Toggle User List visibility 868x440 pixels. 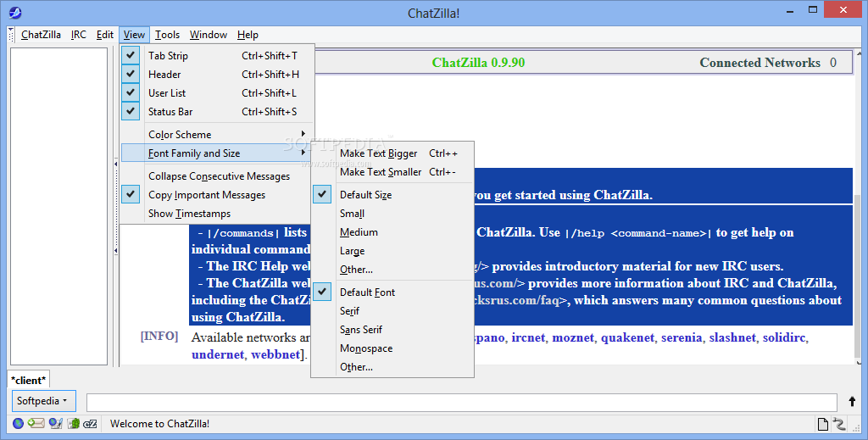217,93
